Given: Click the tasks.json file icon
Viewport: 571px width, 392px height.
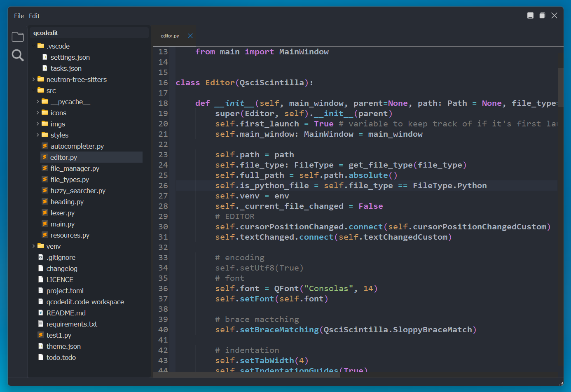Looking at the screenshot, I should coord(45,68).
